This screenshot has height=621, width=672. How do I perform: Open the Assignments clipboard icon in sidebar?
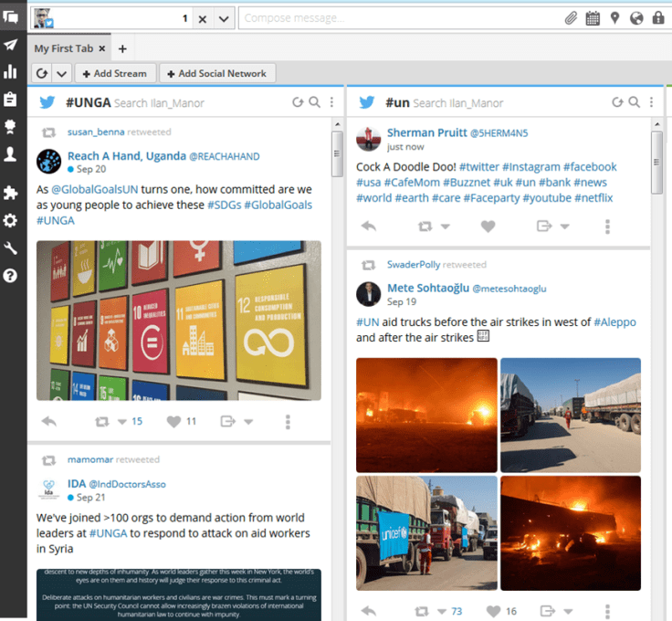coord(11,99)
